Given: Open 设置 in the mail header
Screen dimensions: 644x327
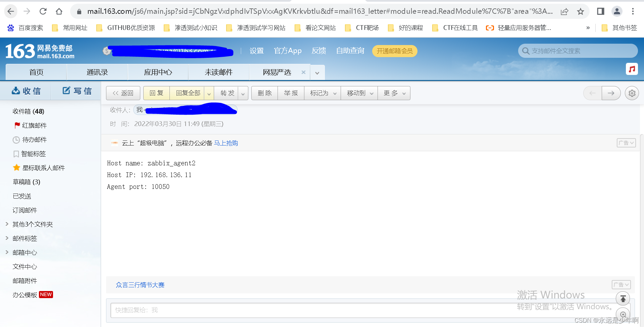Looking at the screenshot, I should click(257, 51).
